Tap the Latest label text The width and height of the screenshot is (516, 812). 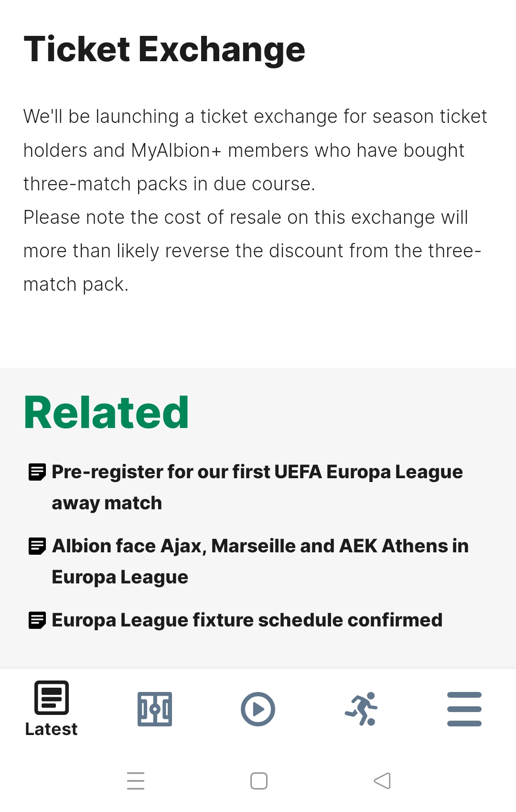pyautogui.click(x=51, y=729)
